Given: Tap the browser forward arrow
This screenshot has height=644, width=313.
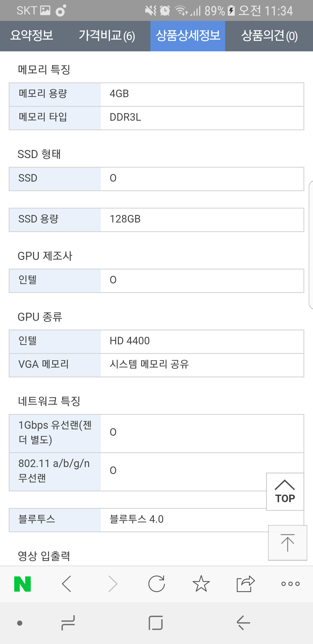Looking at the screenshot, I should pyautogui.click(x=112, y=584).
